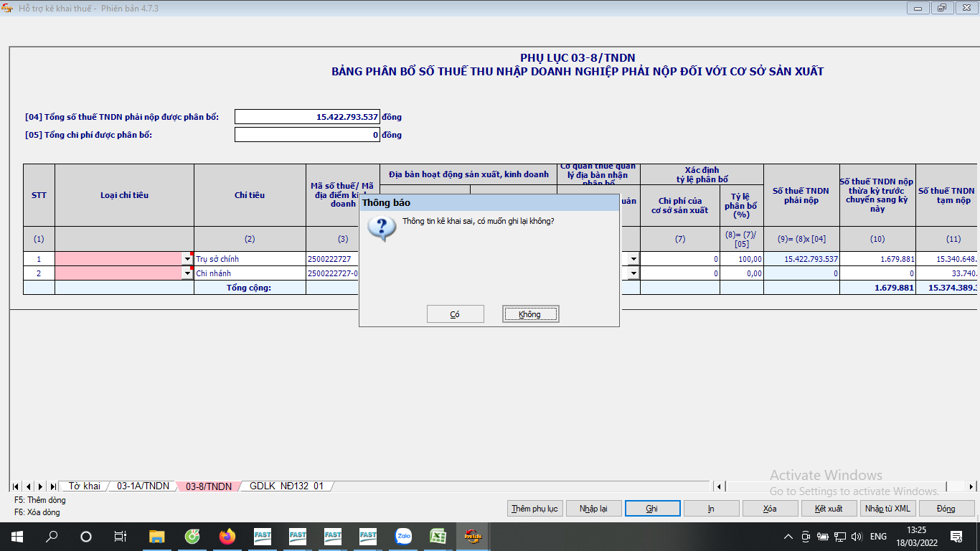Open Zalo from the taskbar
This screenshot has width=980, height=551.
tap(403, 536)
